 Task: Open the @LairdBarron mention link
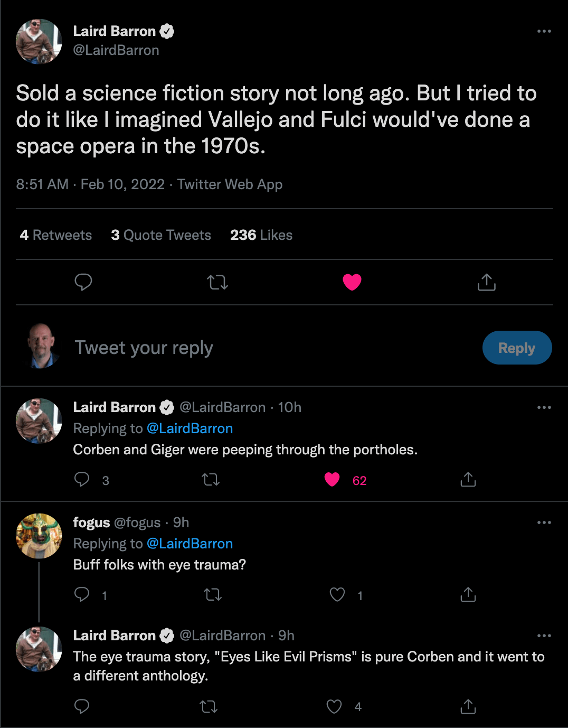tap(189, 428)
